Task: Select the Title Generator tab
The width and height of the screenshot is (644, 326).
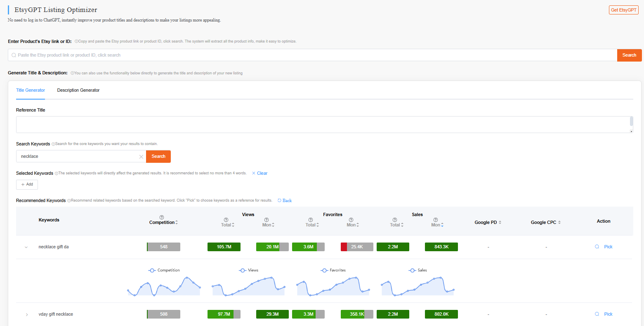Action: point(30,90)
